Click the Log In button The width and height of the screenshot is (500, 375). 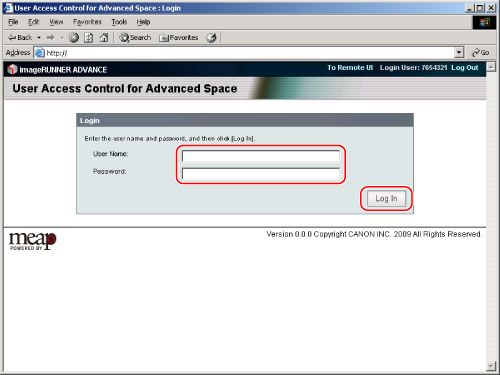pos(386,199)
